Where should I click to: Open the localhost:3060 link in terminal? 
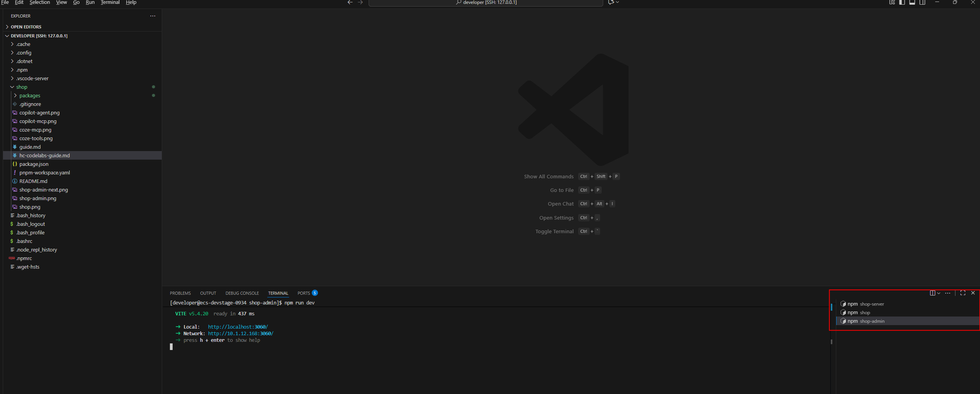[238, 327]
